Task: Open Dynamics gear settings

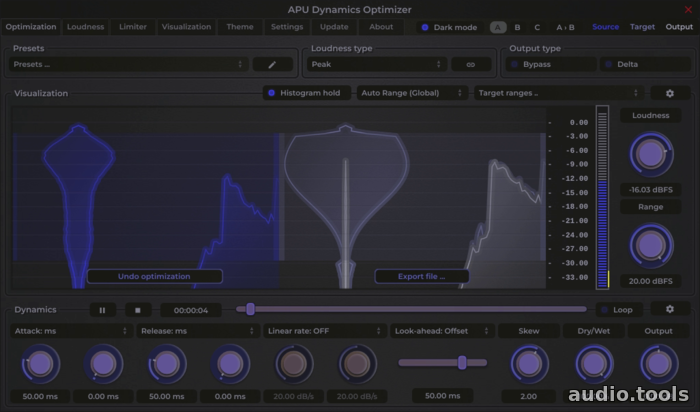Action: [x=670, y=309]
